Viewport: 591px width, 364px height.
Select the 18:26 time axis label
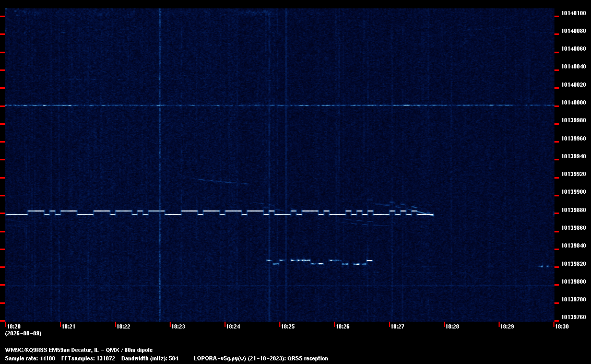point(342,326)
